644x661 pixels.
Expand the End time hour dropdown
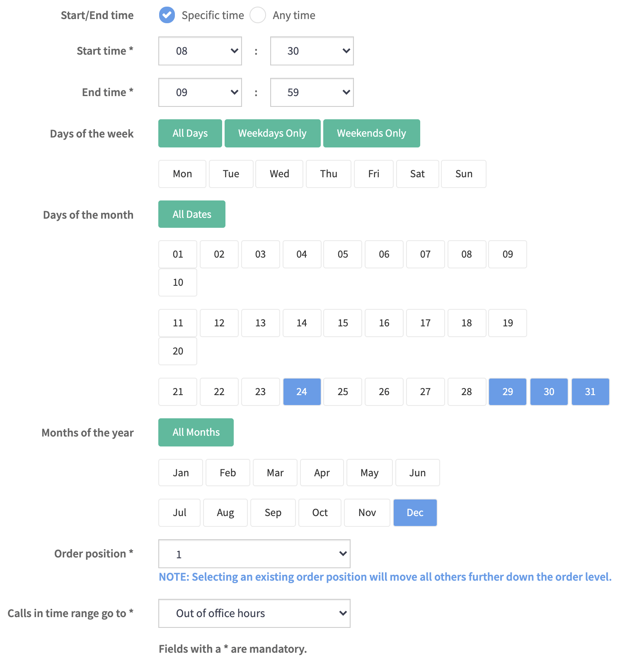point(200,92)
